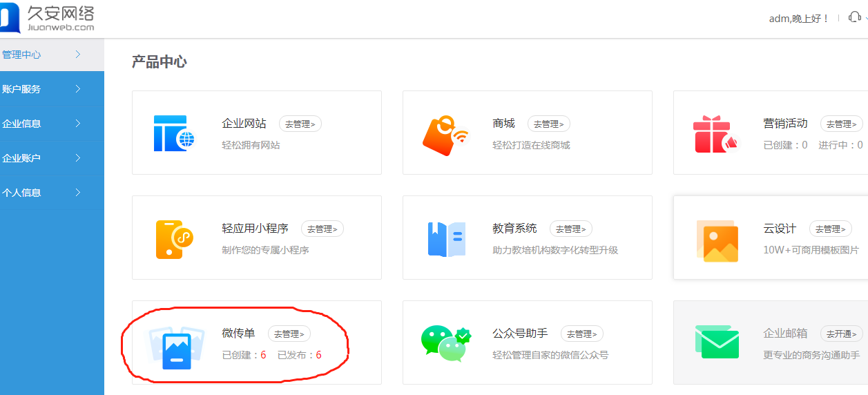Click the 商城 title text
This screenshot has width=868, height=395.
tap(503, 124)
